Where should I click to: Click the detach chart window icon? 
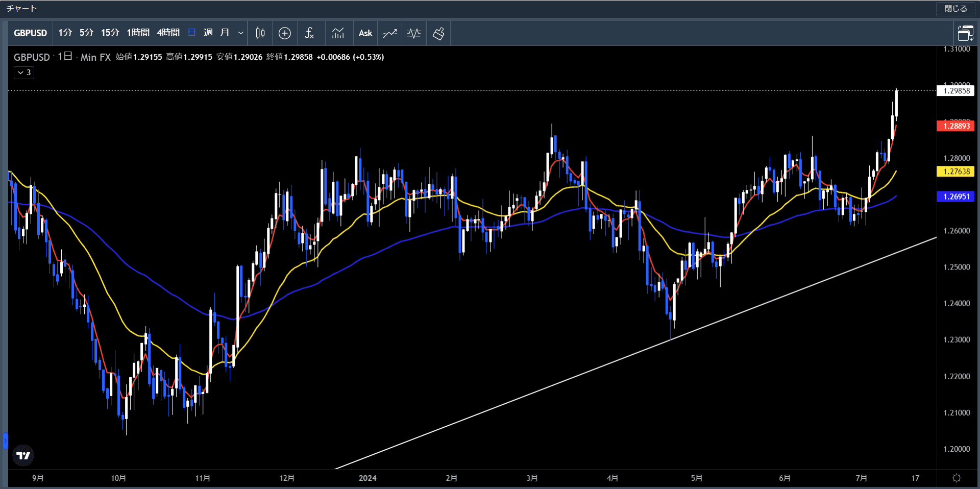click(965, 33)
